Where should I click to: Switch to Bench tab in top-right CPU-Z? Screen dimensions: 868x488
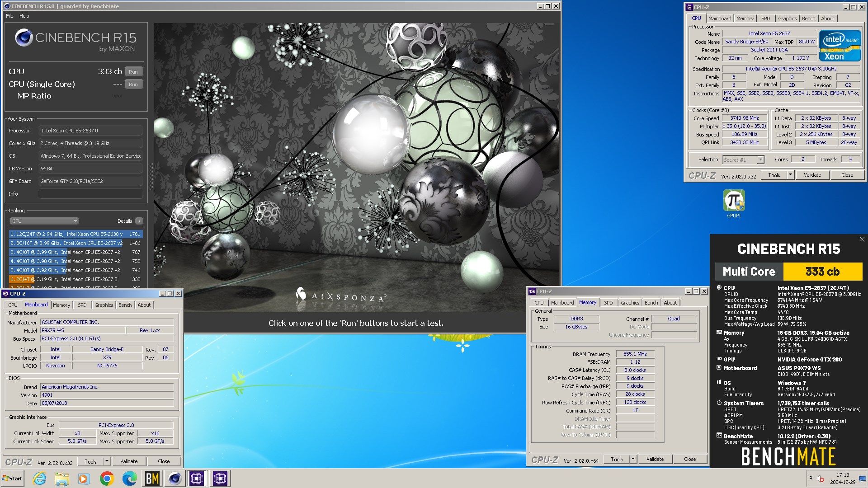pos(808,19)
